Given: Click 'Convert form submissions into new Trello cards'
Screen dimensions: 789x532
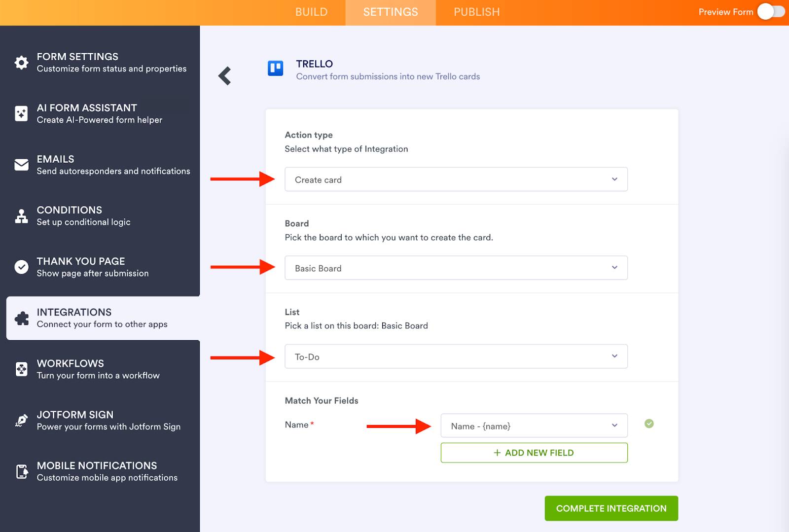Looking at the screenshot, I should 388,76.
